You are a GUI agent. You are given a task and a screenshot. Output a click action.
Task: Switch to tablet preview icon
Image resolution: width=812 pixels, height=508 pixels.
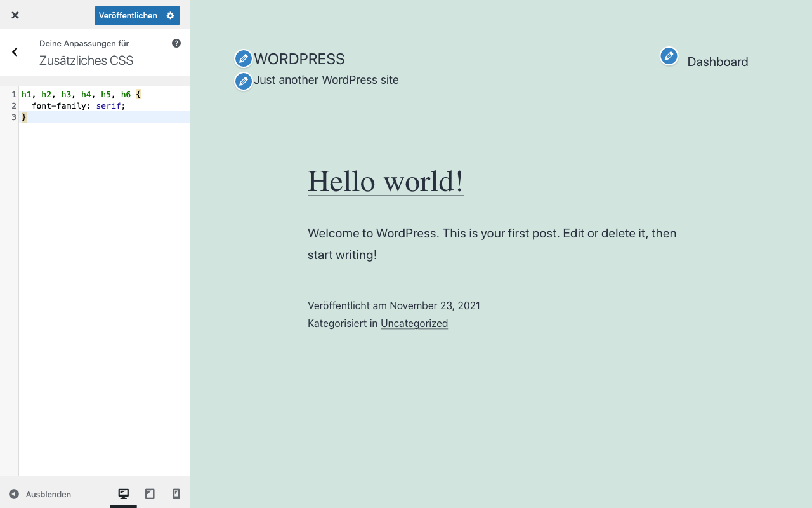pyautogui.click(x=150, y=493)
